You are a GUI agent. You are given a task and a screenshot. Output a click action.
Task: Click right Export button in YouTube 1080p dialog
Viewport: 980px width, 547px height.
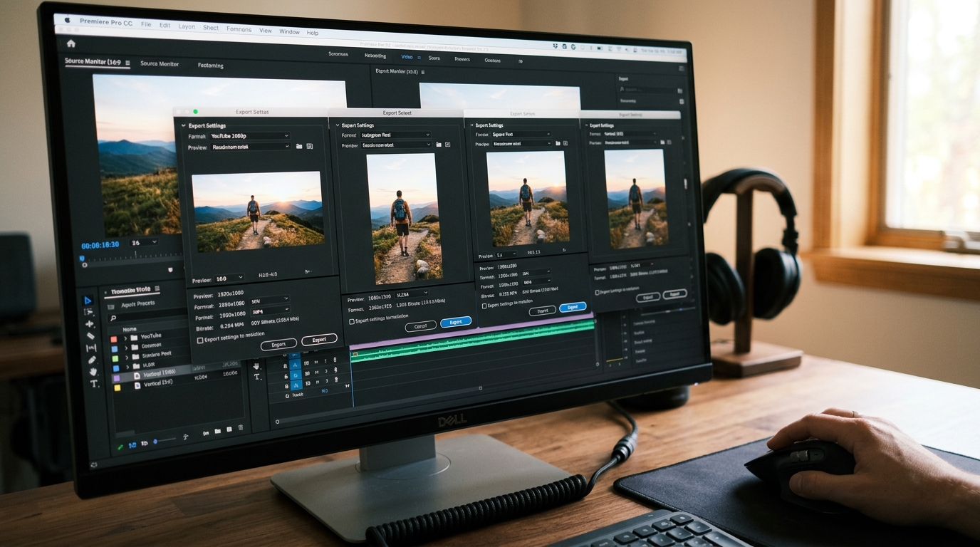pos(319,340)
